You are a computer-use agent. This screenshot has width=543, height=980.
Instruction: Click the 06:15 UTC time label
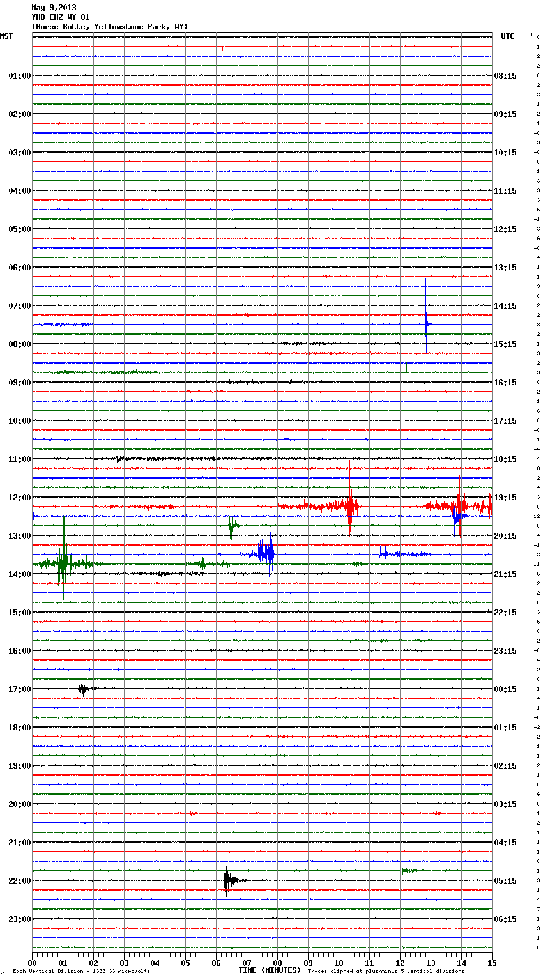tap(505, 919)
